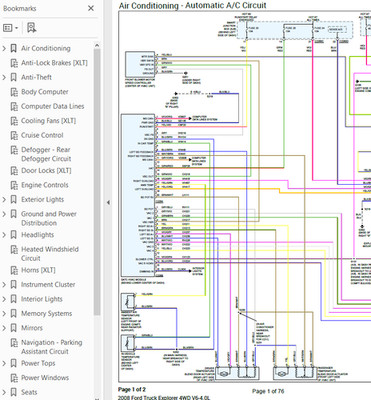Open Navigation - Parking Assistant Circuit bookmark
Viewport: 371px width, 400px height.
52,347
